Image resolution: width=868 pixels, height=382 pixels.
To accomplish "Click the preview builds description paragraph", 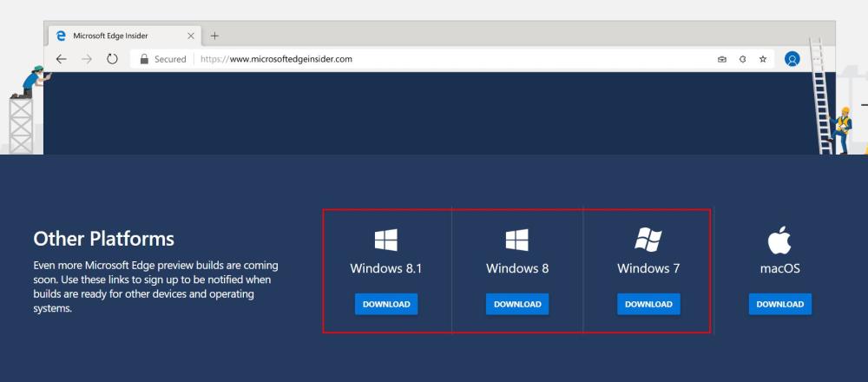I will point(155,286).
